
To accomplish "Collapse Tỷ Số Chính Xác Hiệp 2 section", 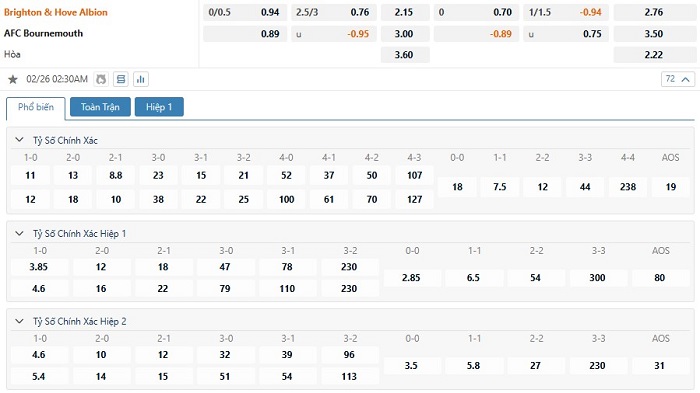I will pos(19,321).
